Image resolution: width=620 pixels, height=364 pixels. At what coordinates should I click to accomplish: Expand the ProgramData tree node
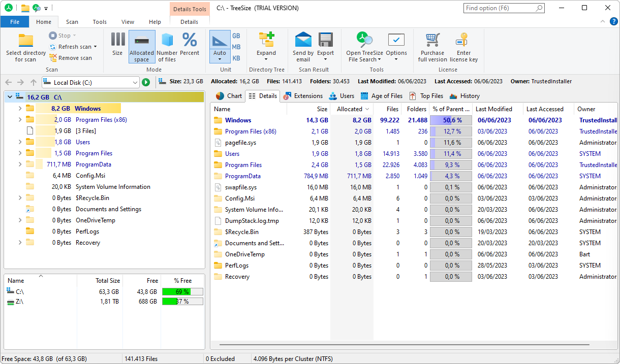[x=20, y=164]
